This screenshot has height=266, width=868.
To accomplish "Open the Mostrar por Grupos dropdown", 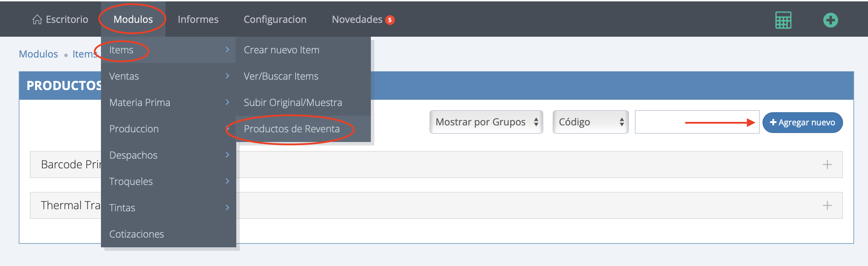I will tap(486, 122).
